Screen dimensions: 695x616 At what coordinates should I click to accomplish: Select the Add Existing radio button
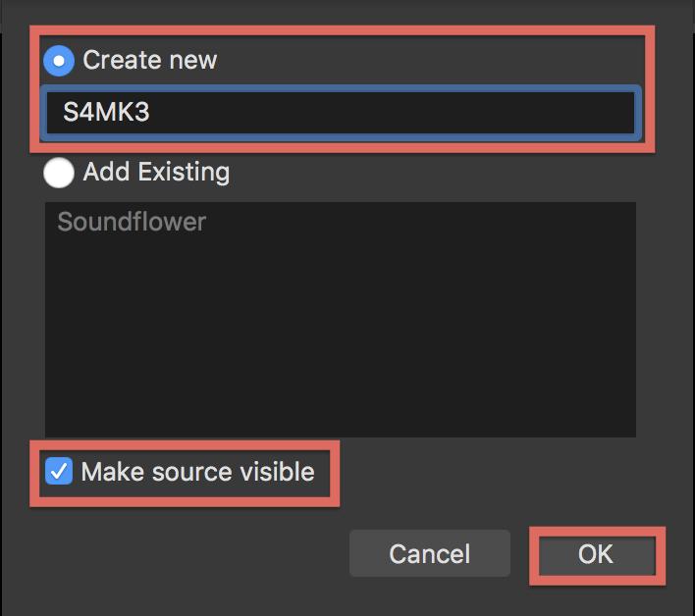59,173
